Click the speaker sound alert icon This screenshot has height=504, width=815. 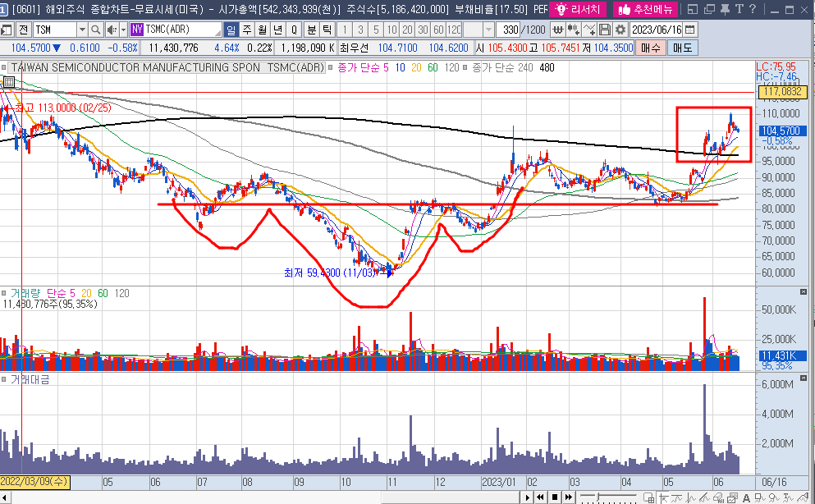(x=112, y=30)
